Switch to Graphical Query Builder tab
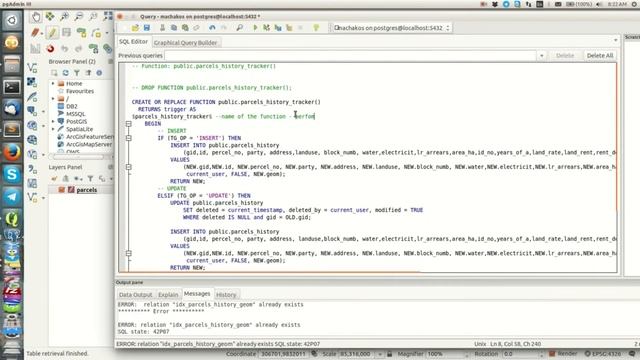640x360 pixels. pyautogui.click(x=185, y=42)
